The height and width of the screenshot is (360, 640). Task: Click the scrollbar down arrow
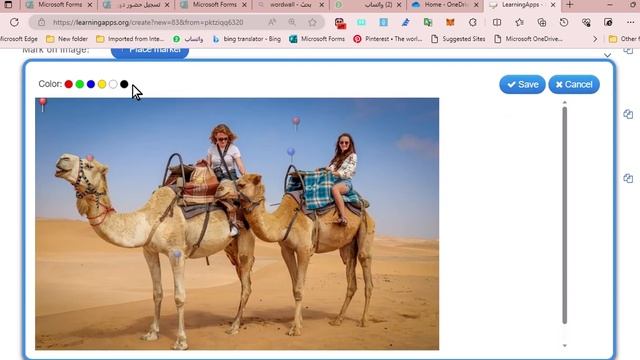(x=564, y=345)
